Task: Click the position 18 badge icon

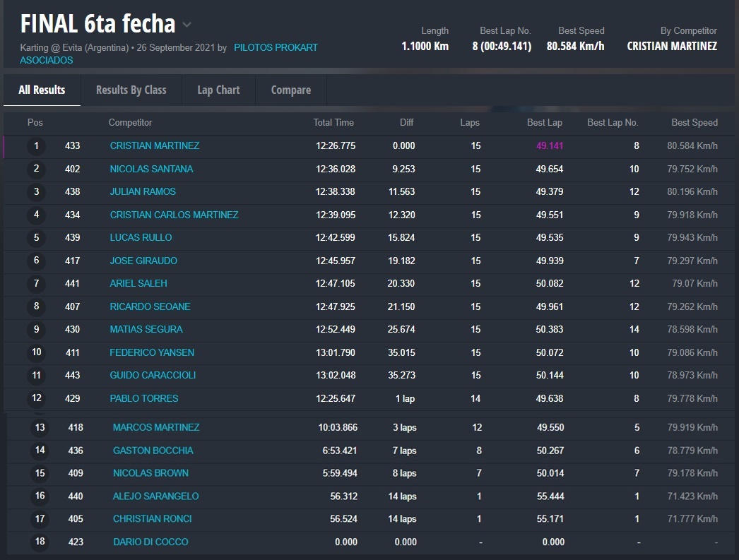Action: [x=40, y=542]
